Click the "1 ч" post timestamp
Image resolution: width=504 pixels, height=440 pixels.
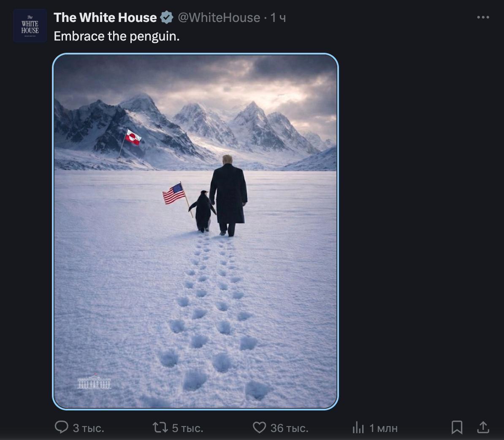[278, 18]
